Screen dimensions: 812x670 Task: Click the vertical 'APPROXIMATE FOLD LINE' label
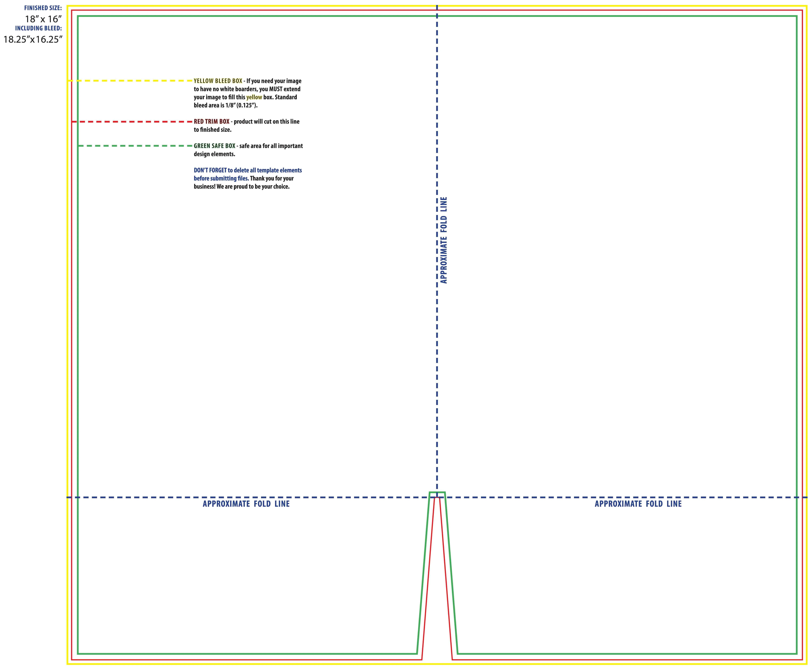pos(444,240)
